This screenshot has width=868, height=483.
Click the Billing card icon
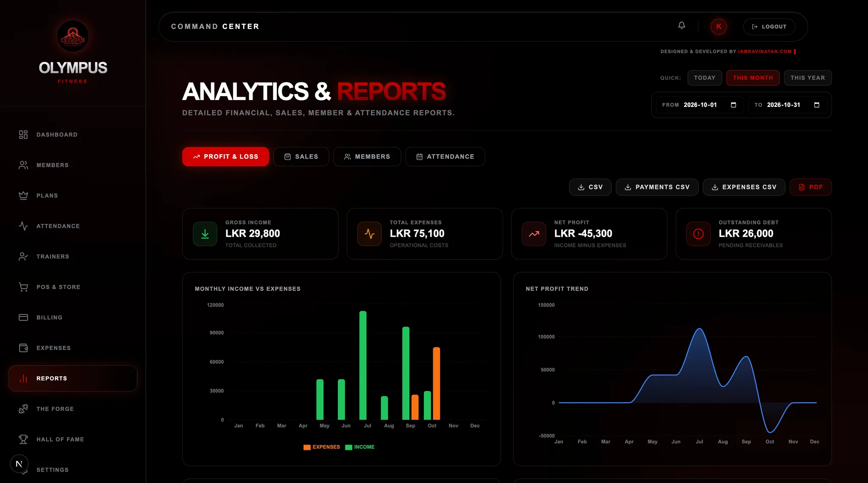coord(23,318)
